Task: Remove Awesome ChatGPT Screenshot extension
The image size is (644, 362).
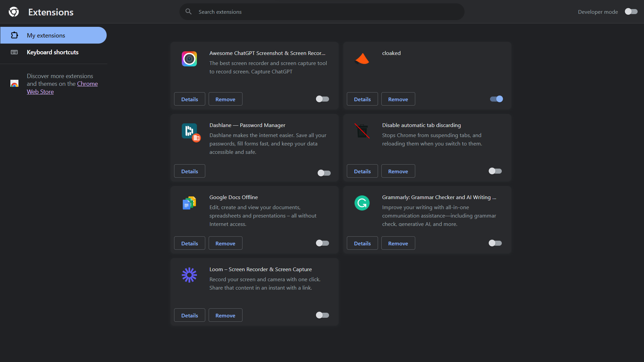Action: [225, 99]
